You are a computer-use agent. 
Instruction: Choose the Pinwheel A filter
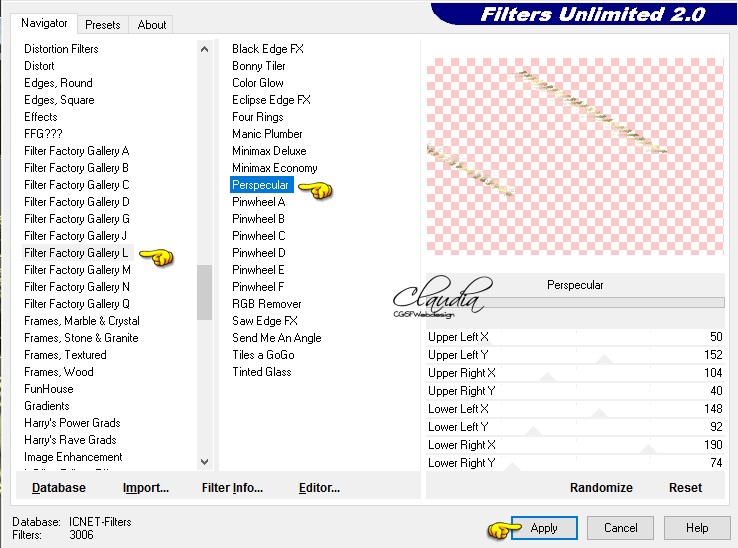point(258,201)
